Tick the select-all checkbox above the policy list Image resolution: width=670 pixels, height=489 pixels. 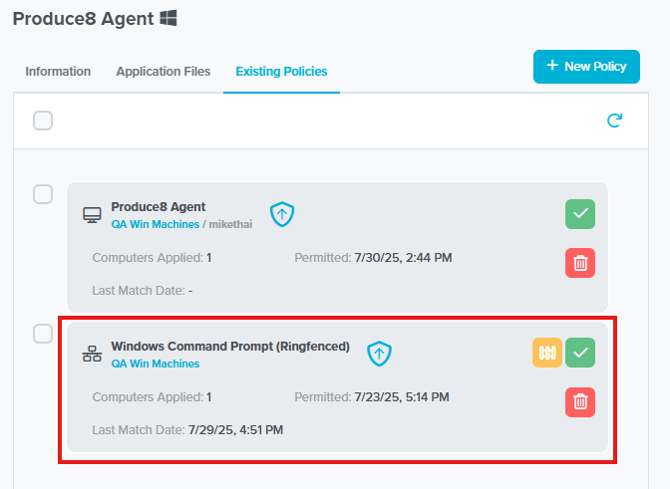43,121
